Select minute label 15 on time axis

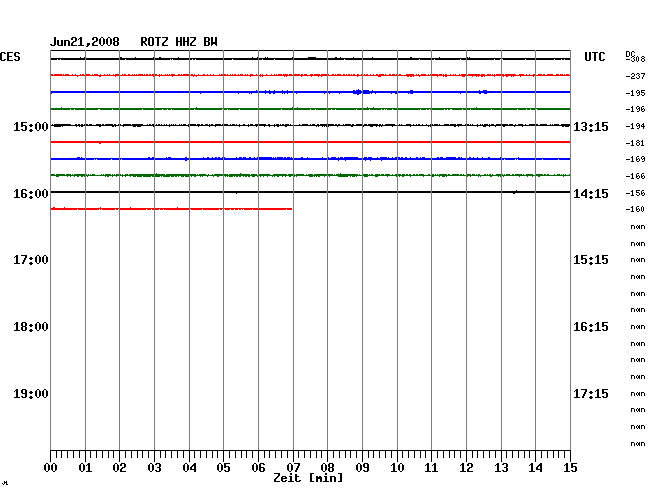[x=570, y=468]
